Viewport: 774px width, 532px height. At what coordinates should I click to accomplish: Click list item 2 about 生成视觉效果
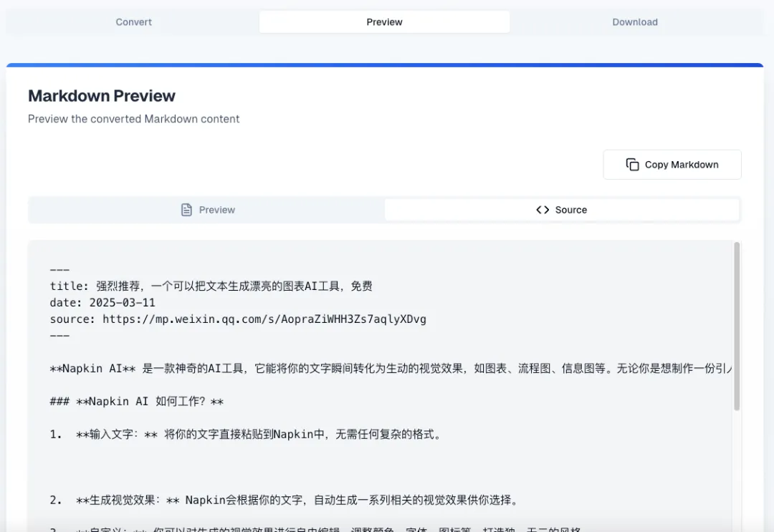pos(283,500)
